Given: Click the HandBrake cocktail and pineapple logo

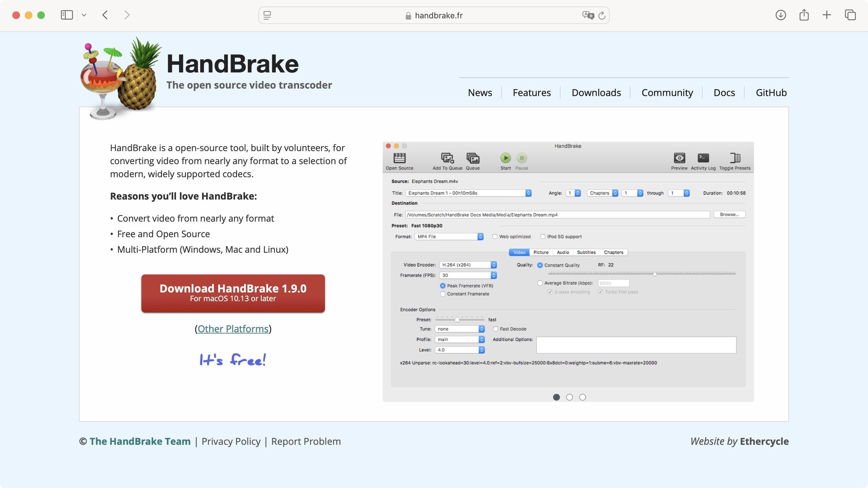Looking at the screenshot, I should pos(121,79).
